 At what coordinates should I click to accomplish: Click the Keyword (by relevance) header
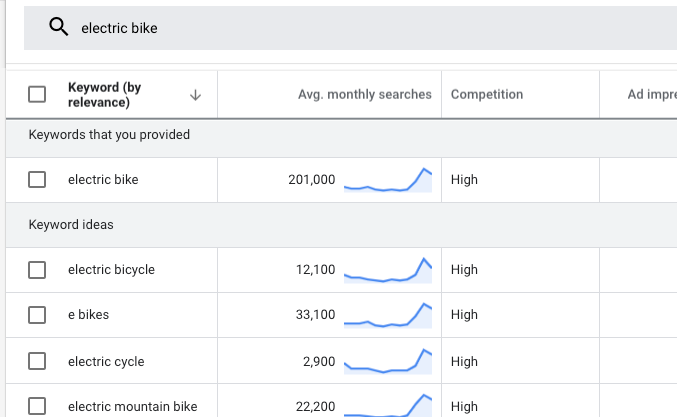[x=105, y=95]
